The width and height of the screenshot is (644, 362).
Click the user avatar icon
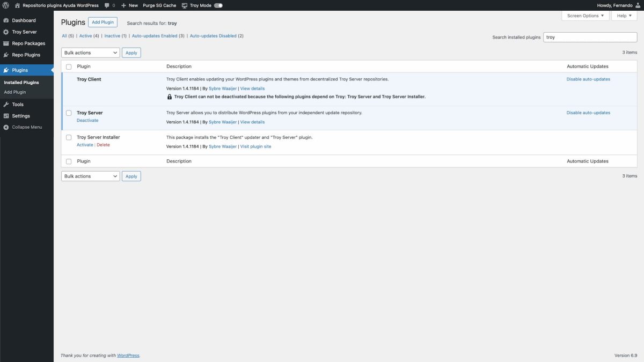[x=637, y=5]
